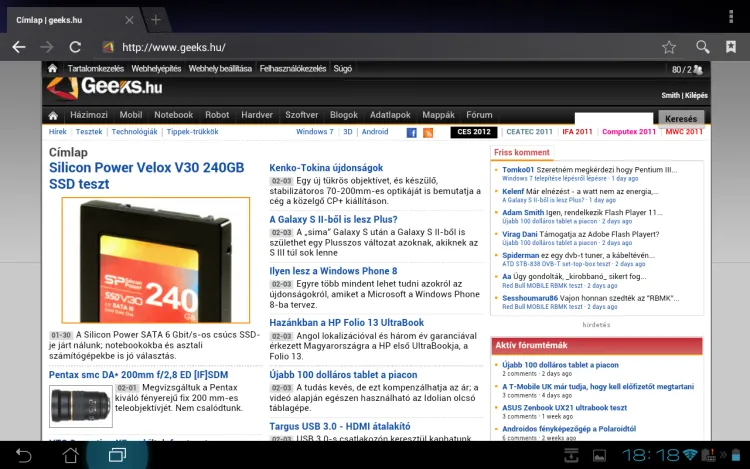Open the RSS feed icon

tap(428, 132)
